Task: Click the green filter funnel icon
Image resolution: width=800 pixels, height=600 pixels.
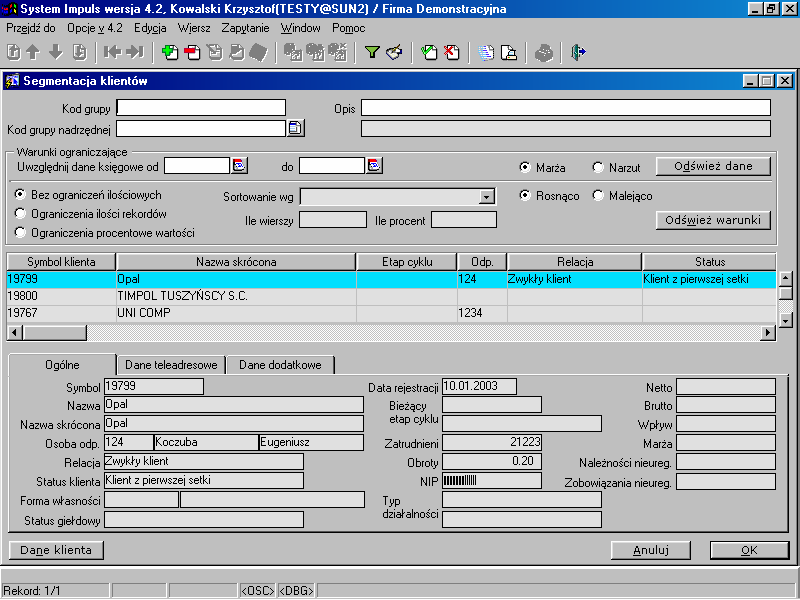Action: click(372, 52)
